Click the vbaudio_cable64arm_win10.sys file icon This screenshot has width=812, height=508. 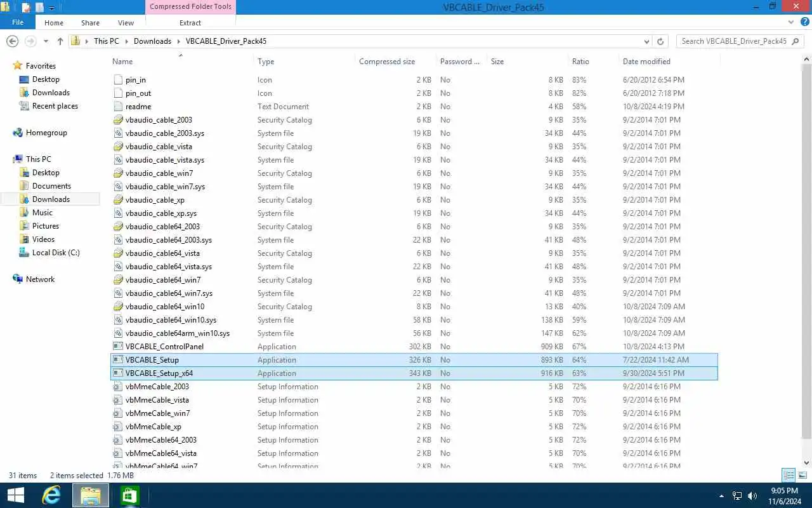(x=118, y=333)
